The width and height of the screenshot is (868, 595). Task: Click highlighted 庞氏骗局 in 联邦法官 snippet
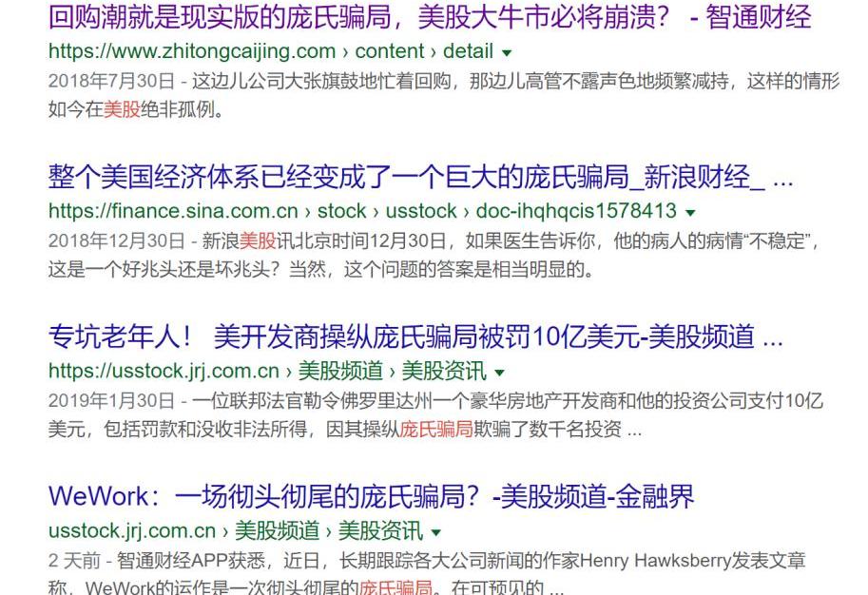[x=436, y=429]
